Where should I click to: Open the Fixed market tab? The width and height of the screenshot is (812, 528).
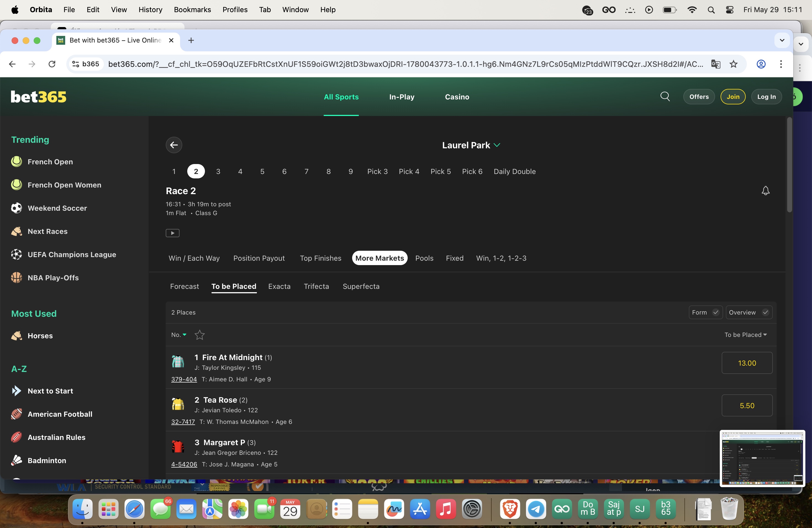coord(454,258)
